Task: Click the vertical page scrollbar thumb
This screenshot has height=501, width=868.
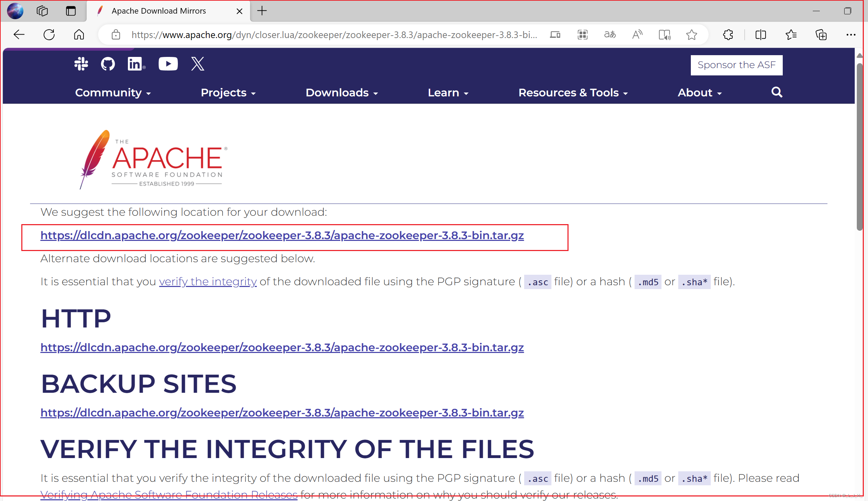Action: (x=860, y=147)
